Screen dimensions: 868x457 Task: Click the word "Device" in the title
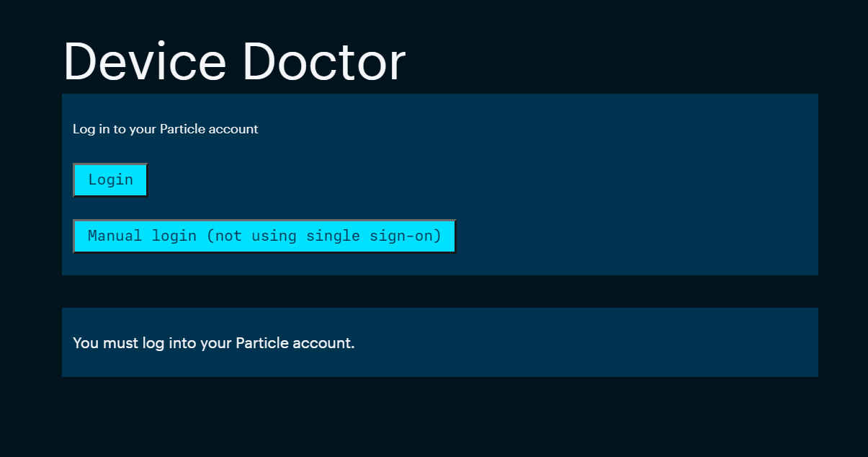145,62
